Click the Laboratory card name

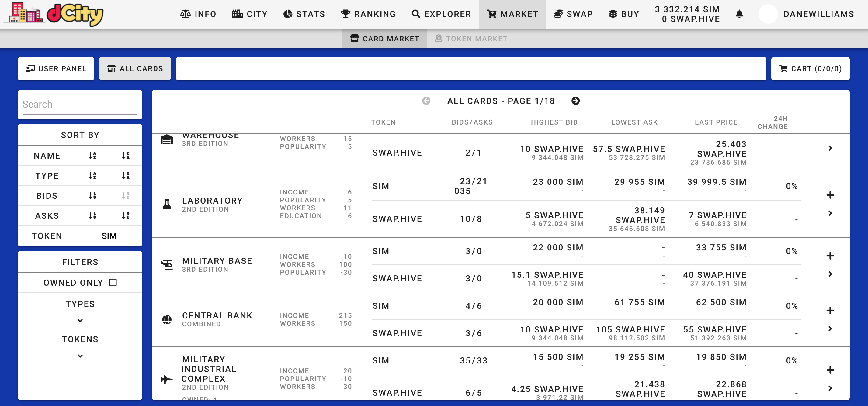(212, 201)
